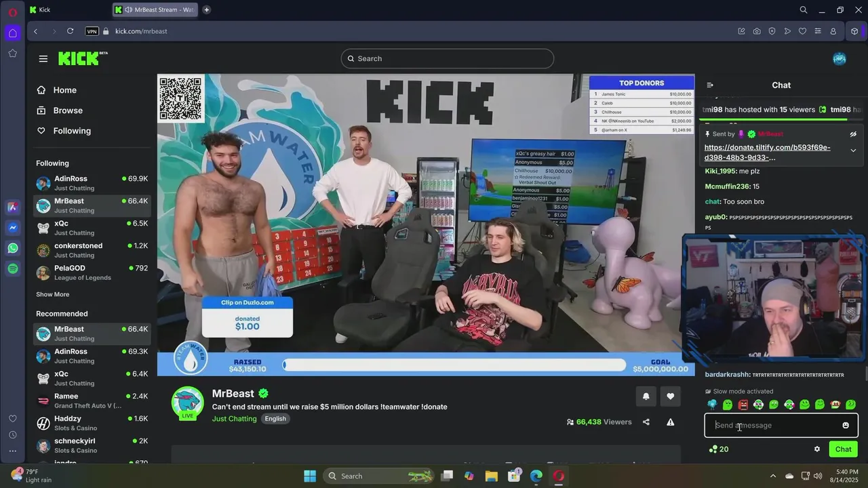The image size is (868, 488).
Task: Open Opera sidebar history clock
Action: pos(13,434)
